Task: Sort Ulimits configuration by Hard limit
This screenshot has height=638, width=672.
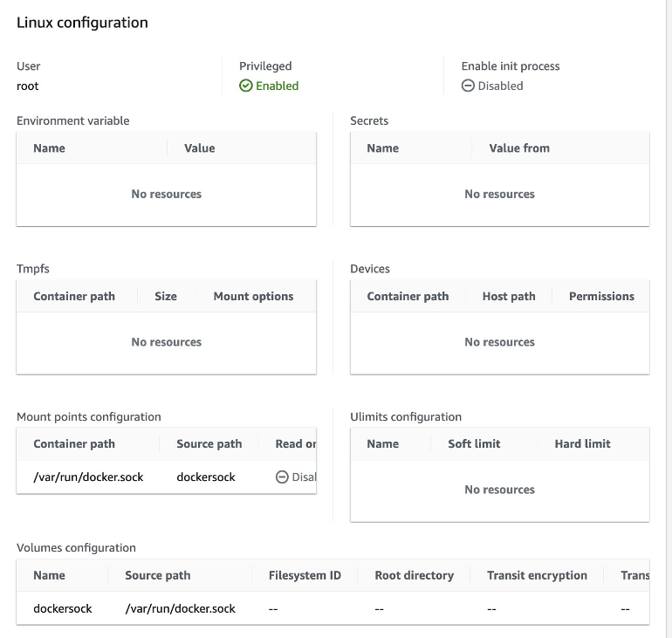Action: click(x=582, y=444)
